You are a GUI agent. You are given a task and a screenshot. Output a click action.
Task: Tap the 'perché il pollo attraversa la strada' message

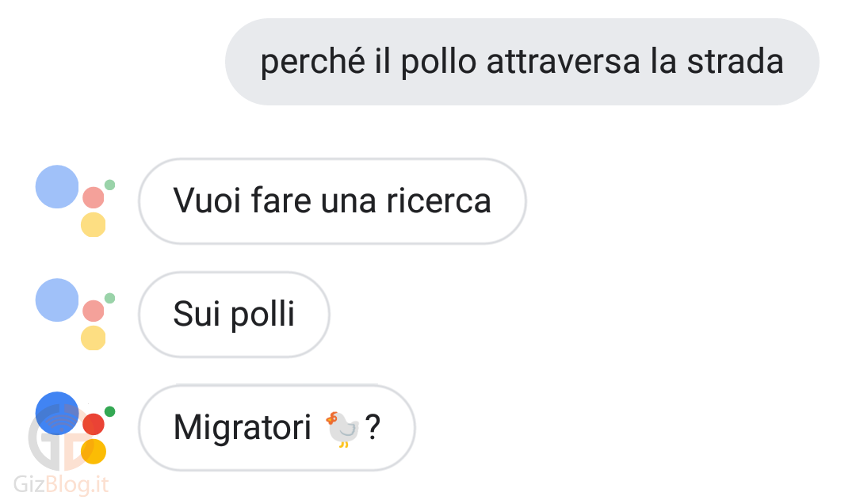click(x=522, y=62)
